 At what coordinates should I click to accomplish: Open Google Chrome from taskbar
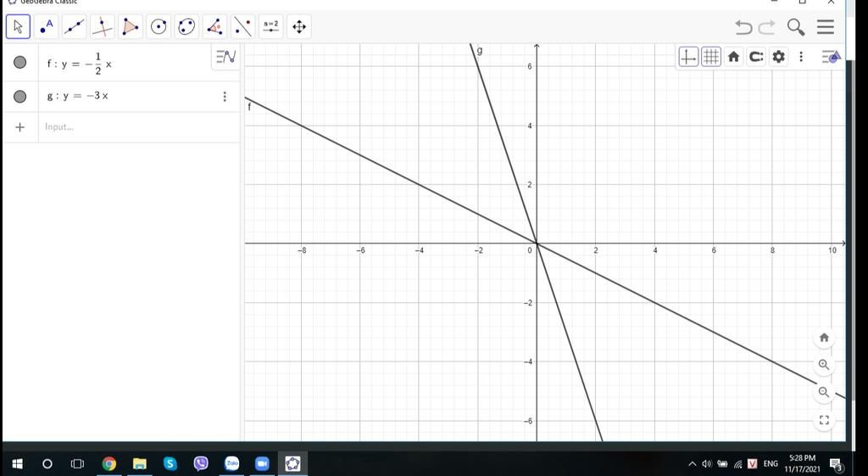(109, 464)
